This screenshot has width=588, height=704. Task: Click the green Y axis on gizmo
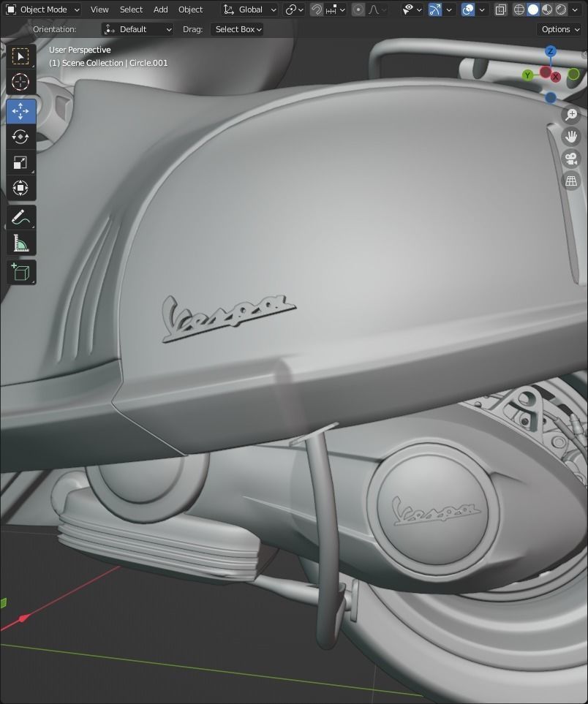[x=528, y=75]
